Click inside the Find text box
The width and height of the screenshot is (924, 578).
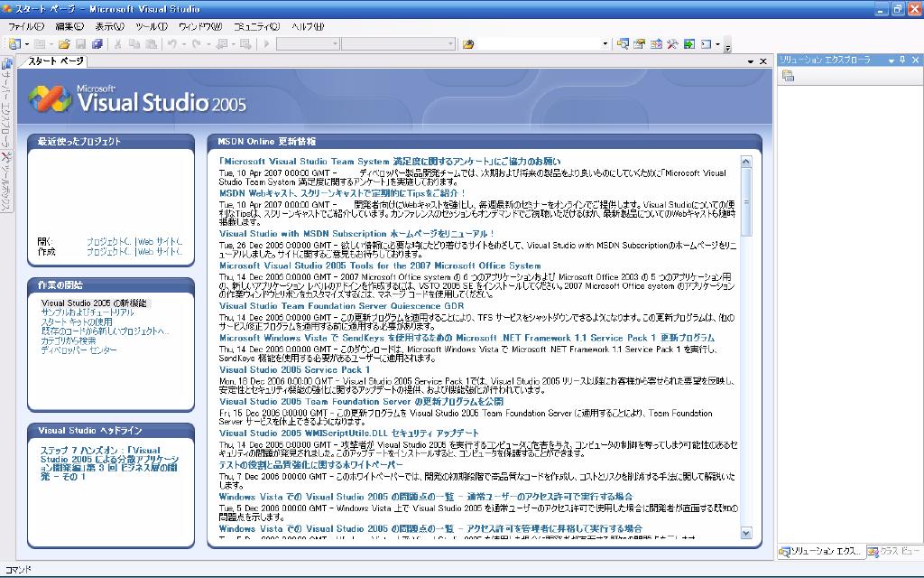tap(540, 44)
